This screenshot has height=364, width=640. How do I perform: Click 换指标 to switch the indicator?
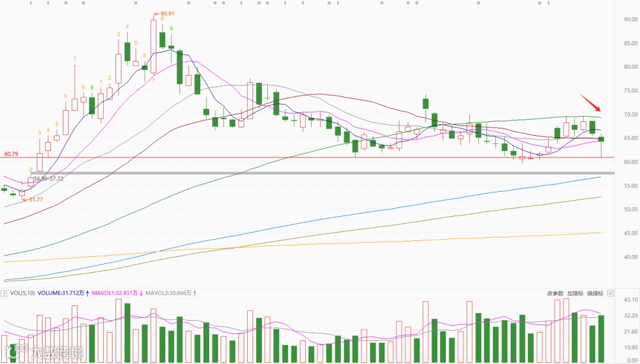[595, 293]
